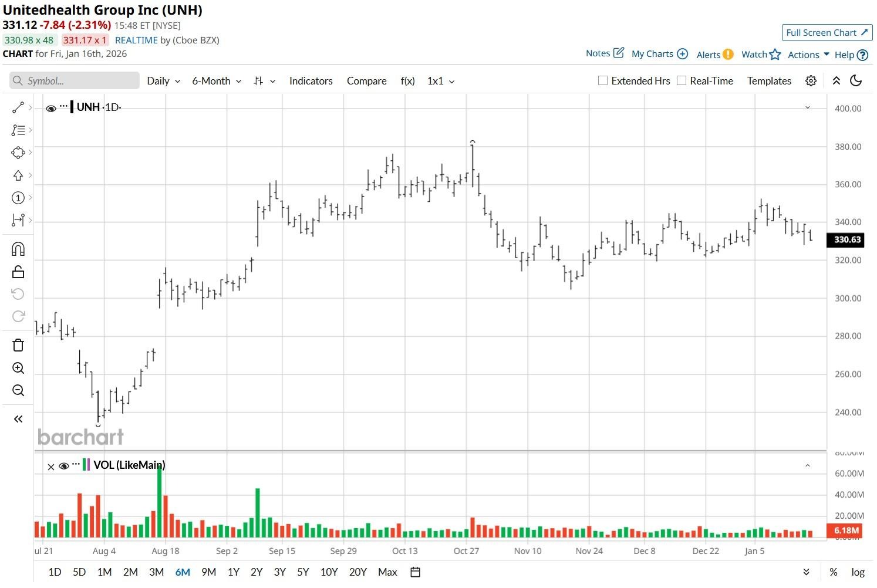Select the trend line drawing tool
Viewport: 877px width, 588px height.
pyautogui.click(x=18, y=107)
